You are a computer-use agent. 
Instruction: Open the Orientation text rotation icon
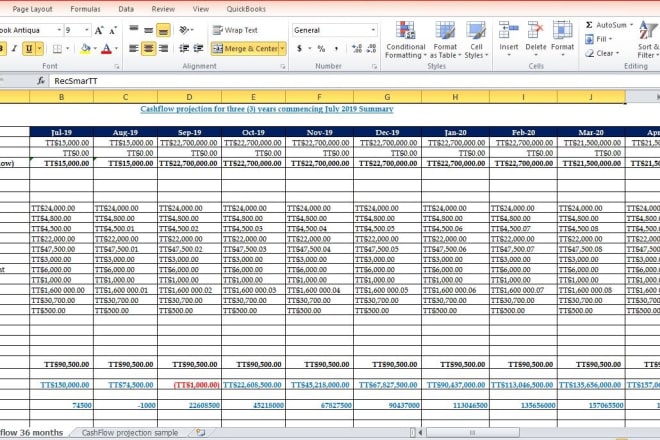tap(186, 30)
